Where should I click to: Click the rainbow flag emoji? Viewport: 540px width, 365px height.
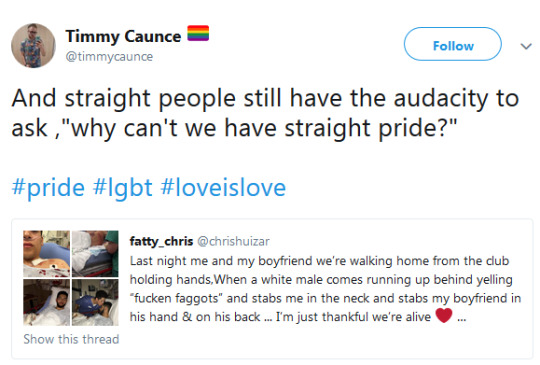pyautogui.click(x=198, y=33)
